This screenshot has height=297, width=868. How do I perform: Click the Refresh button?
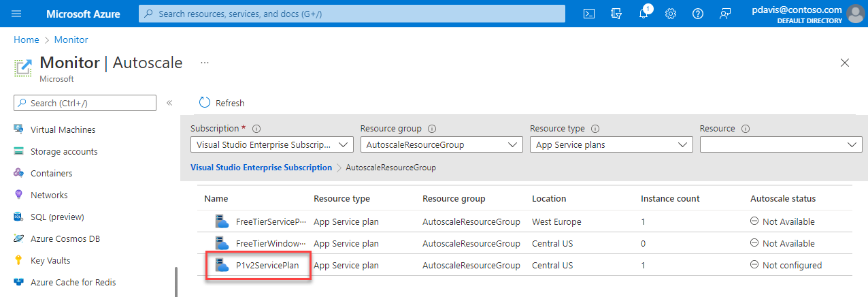point(222,103)
